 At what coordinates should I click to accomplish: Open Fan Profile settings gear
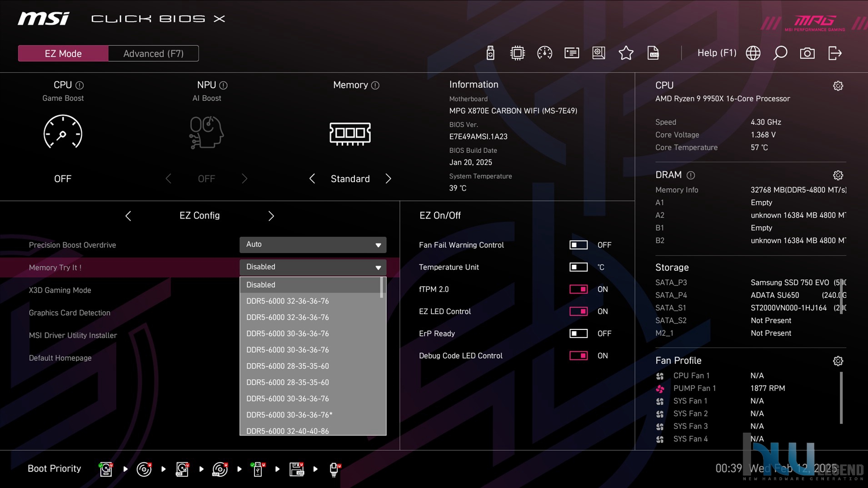(x=838, y=361)
